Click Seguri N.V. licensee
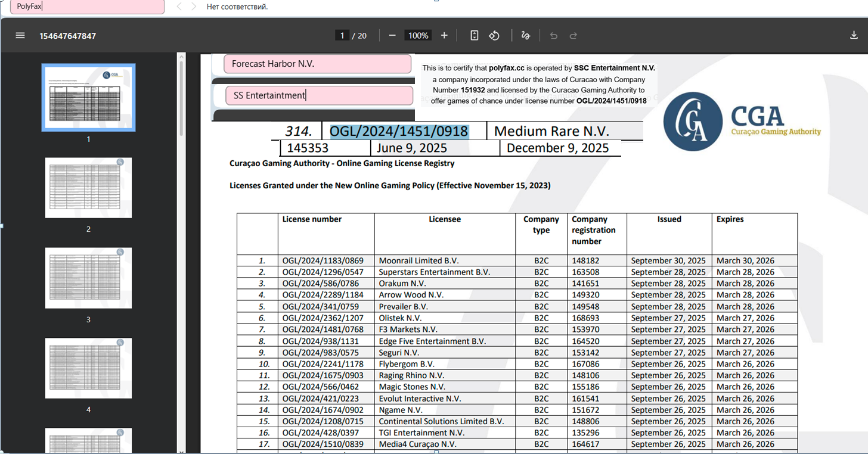 [399, 353]
